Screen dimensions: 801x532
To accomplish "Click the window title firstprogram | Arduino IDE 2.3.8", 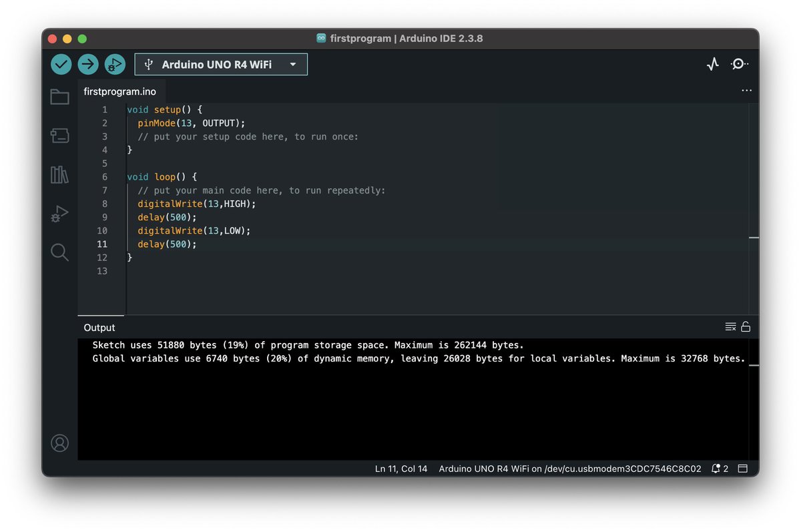I will coord(407,39).
